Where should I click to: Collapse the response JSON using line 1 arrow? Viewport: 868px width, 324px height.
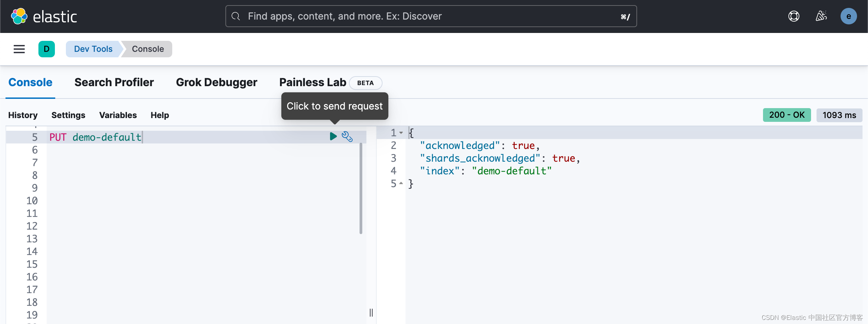pos(401,133)
